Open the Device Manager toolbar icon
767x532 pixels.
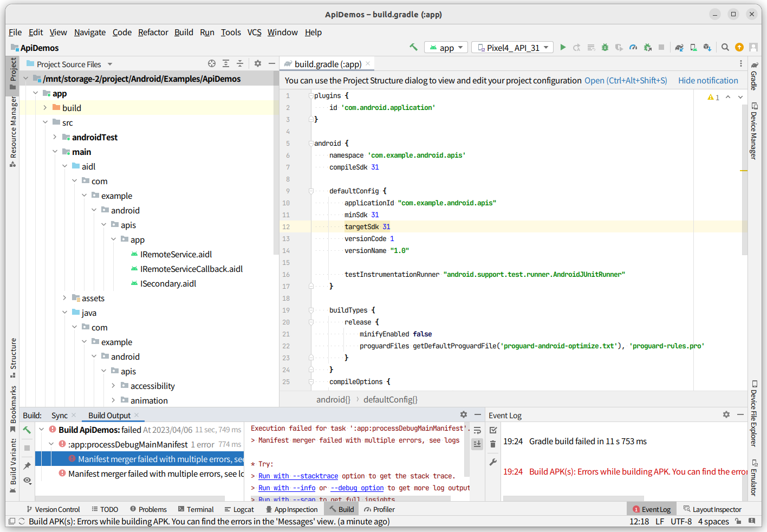point(693,47)
